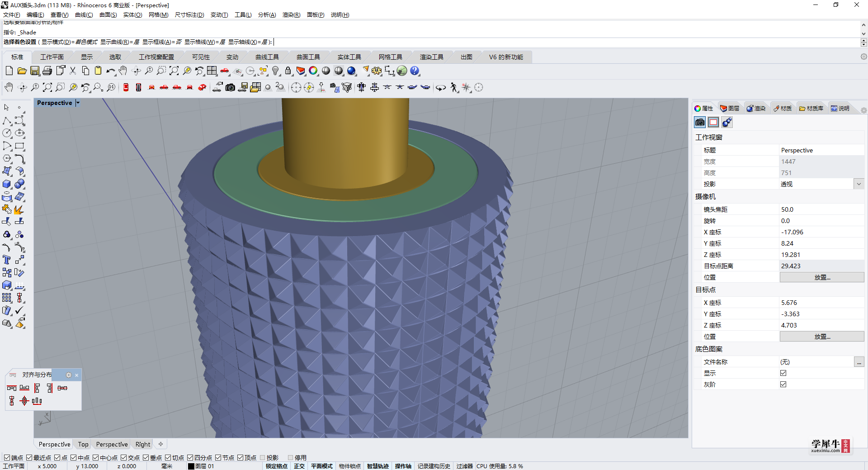Viewport: 868px width, 470px height.
Task: Open the 曲面(S) menu
Action: [x=108, y=15]
